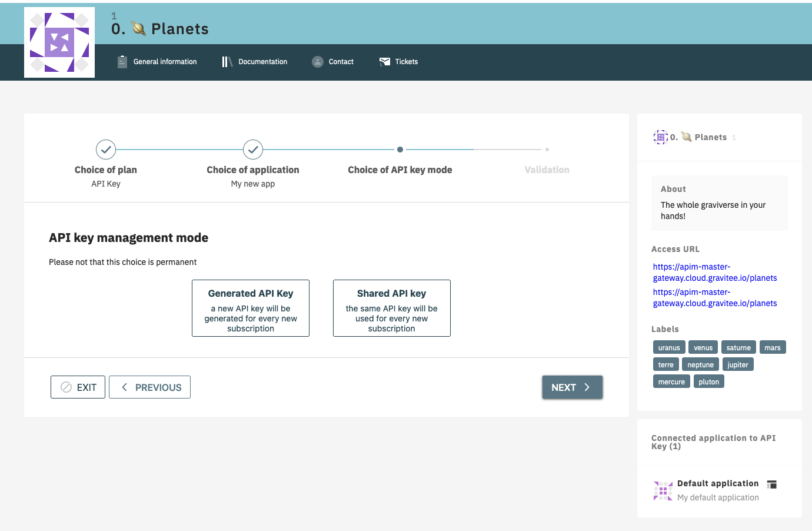Click the purple Planets API logo top-left
This screenshot has width=812, height=531.
pos(59,42)
